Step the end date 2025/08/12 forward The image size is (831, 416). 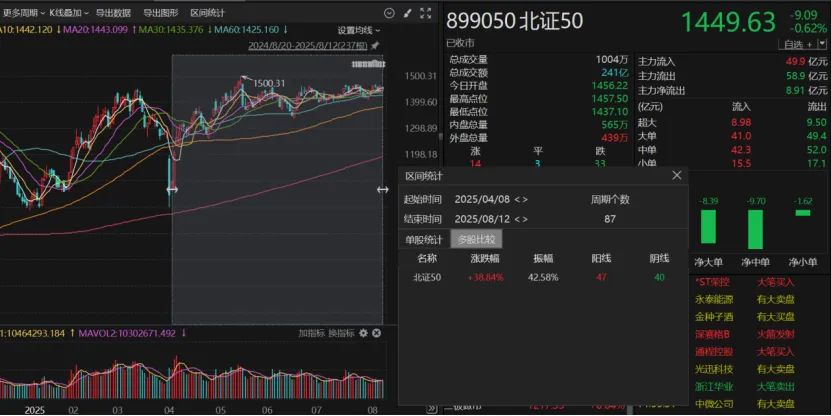tap(525, 218)
